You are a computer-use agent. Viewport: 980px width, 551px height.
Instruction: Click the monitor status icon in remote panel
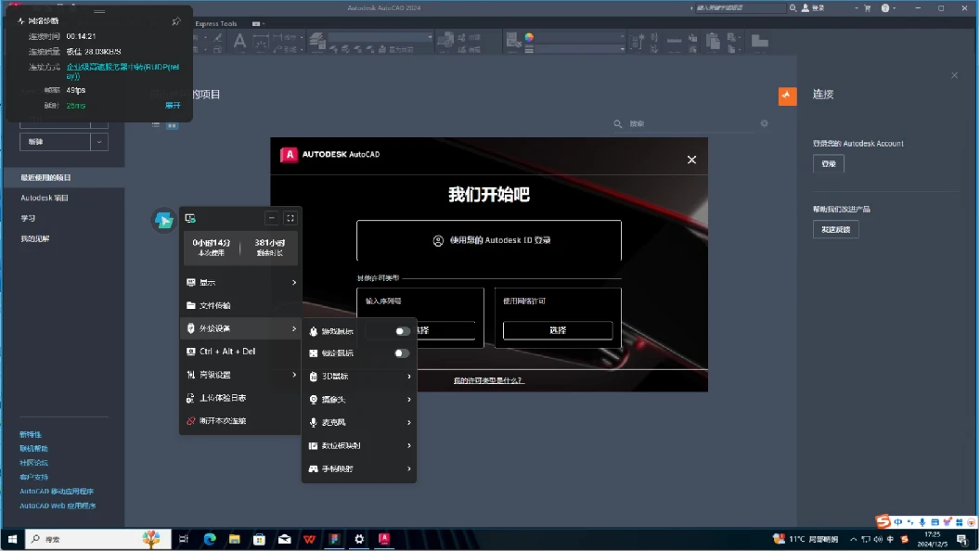pyautogui.click(x=190, y=218)
